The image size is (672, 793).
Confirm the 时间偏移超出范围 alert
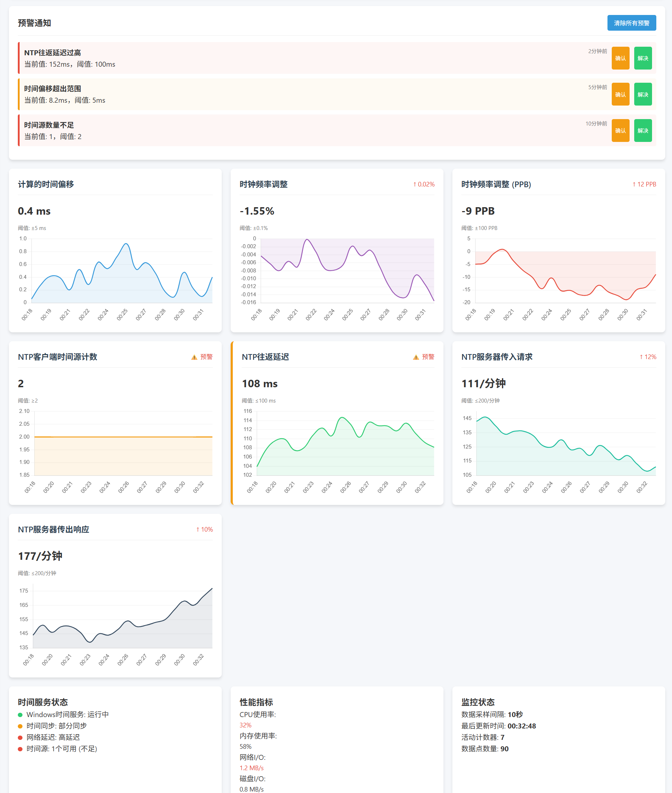click(620, 94)
